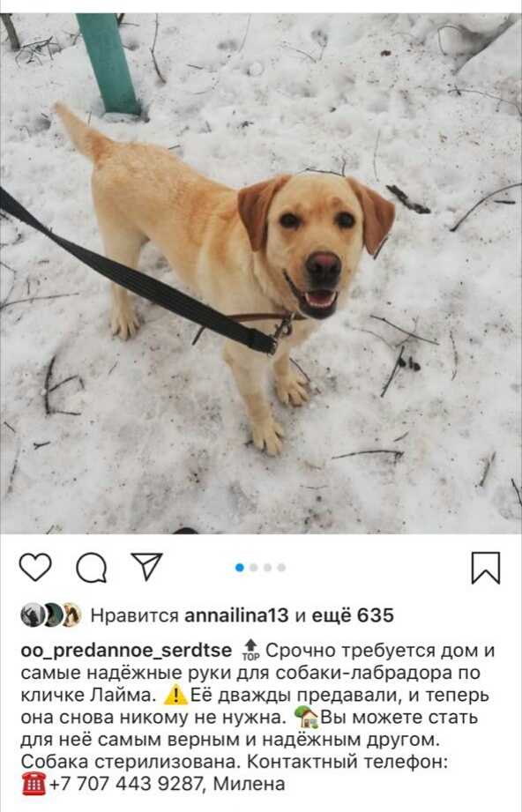Jump to third carousel dot

(x=267, y=568)
